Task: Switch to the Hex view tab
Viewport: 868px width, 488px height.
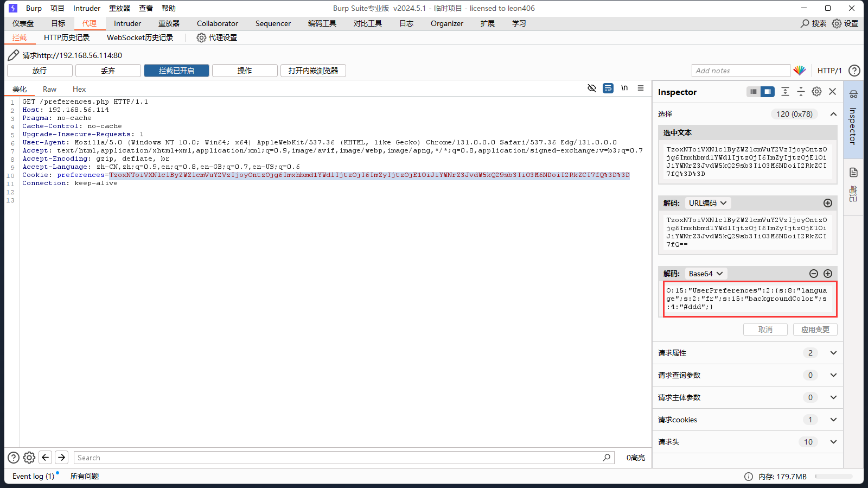Action: (x=79, y=89)
